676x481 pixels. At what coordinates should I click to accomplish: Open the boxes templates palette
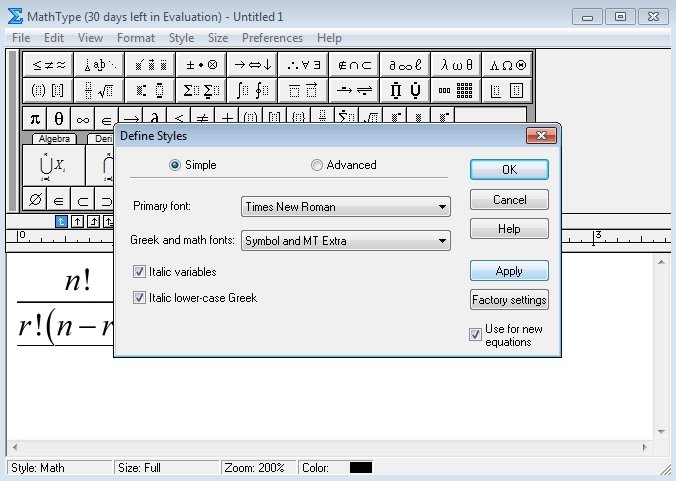click(507, 90)
